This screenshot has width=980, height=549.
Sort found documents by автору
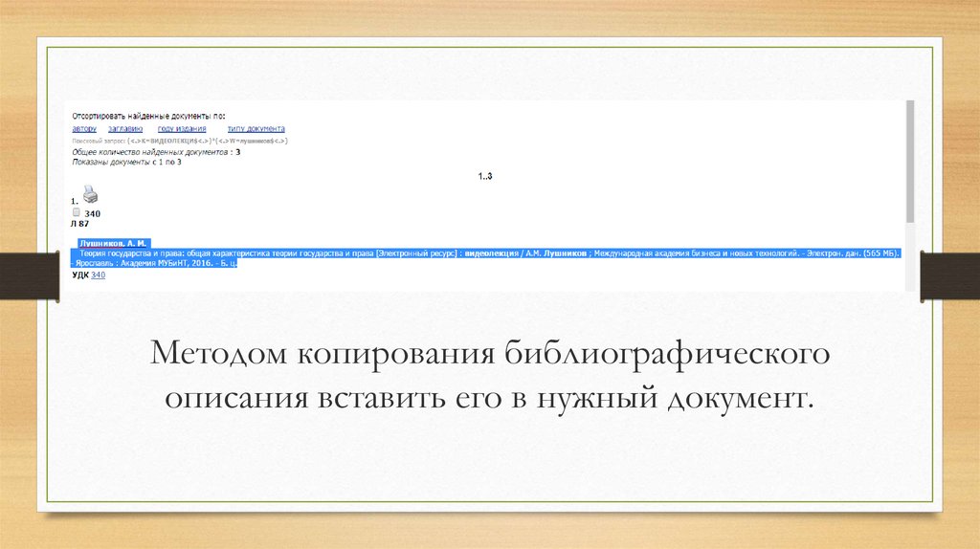point(84,128)
